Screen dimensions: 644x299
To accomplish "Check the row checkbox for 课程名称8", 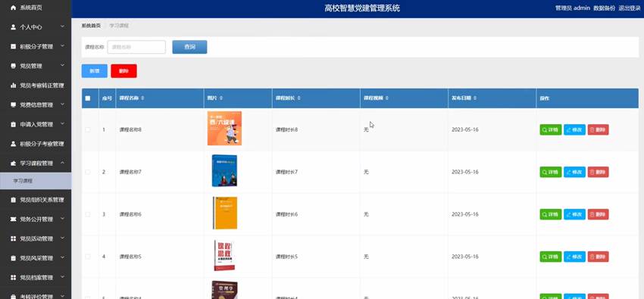I will 87,129.
